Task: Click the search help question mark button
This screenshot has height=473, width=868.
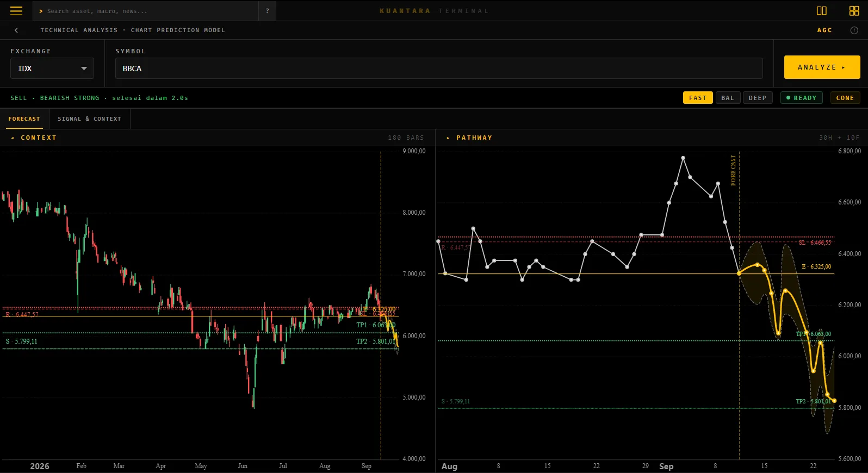Action: pos(267,11)
